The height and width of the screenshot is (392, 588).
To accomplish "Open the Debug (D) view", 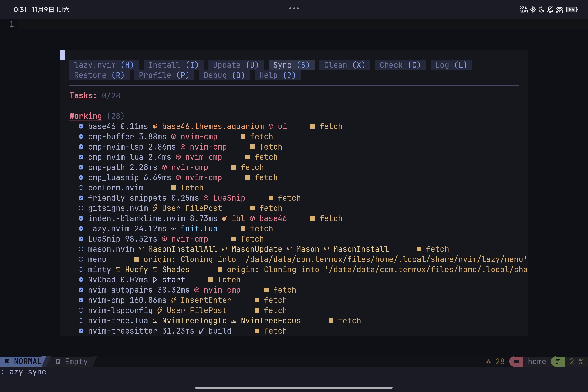I will click(x=224, y=75).
